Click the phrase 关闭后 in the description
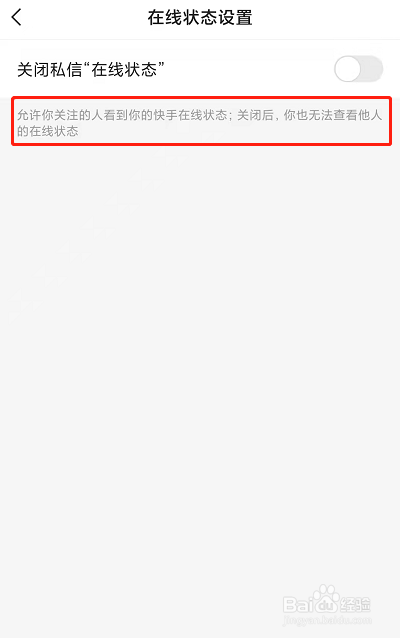 click(255, 115)
